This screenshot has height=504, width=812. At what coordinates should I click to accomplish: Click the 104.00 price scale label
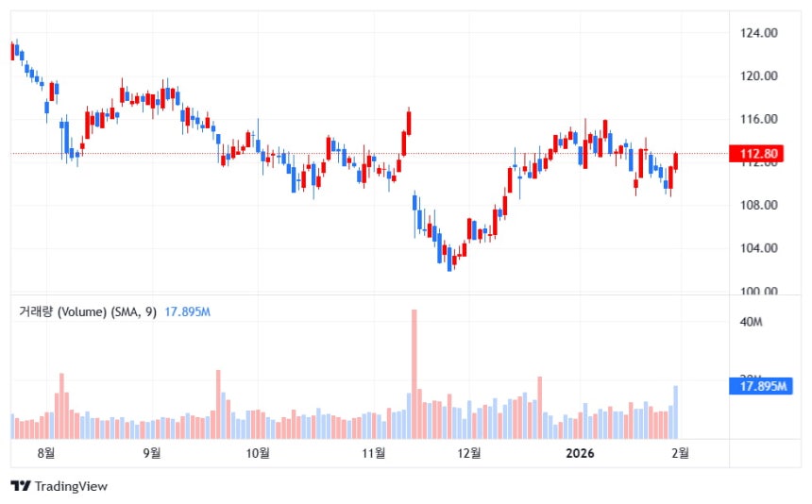pyautogui.click(x=759, y=248)
